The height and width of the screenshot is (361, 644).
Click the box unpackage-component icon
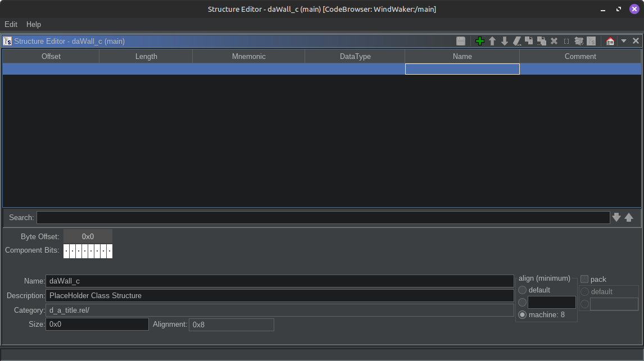tap(579, 41)
